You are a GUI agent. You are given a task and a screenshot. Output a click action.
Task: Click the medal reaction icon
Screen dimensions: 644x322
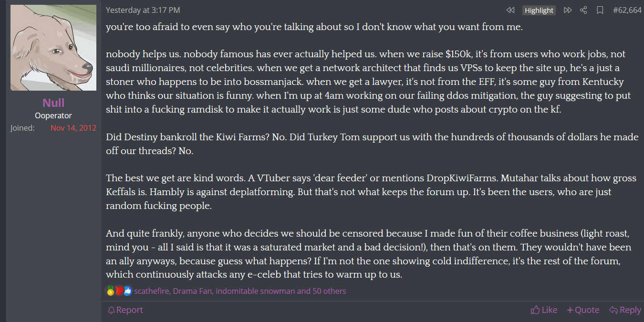tap(111, 291)
